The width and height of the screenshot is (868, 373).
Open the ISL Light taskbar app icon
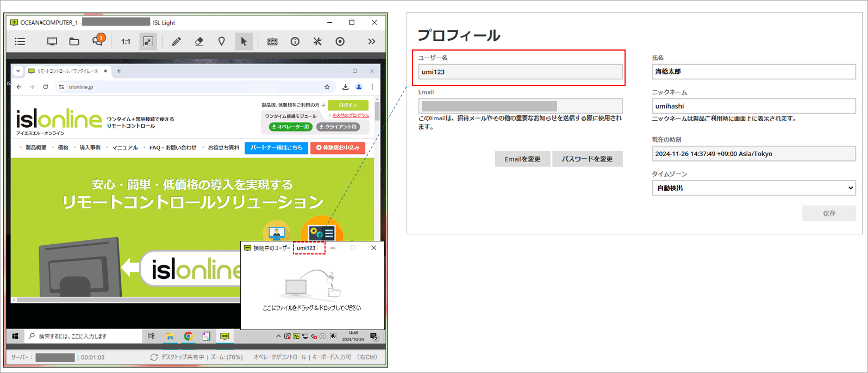pyautogui.click(x=224, y=337)
